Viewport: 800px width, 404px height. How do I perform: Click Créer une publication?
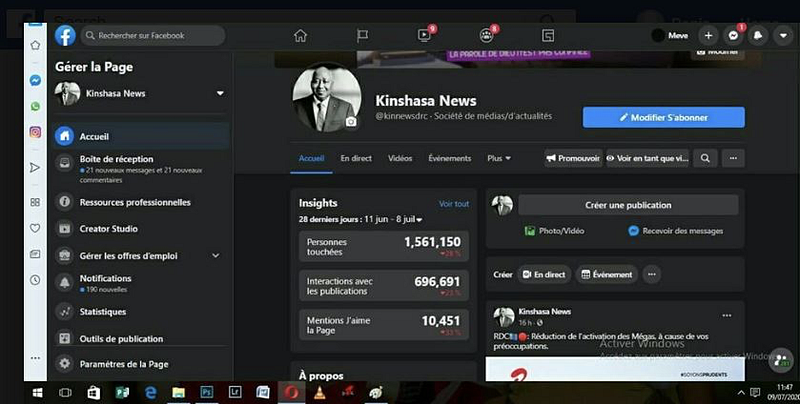(x=628, y=205)
